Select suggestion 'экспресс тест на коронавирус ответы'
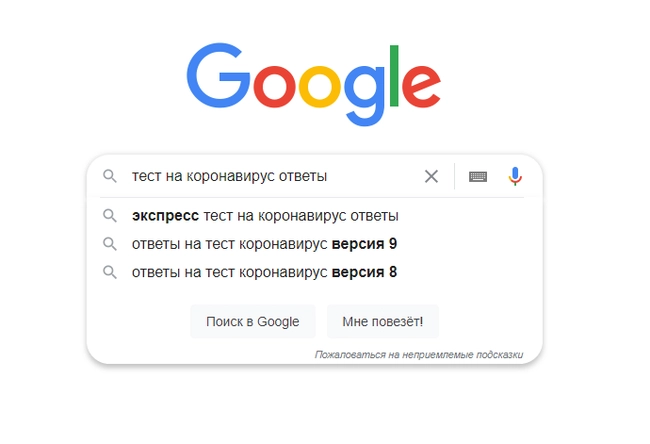 [265, 215]
